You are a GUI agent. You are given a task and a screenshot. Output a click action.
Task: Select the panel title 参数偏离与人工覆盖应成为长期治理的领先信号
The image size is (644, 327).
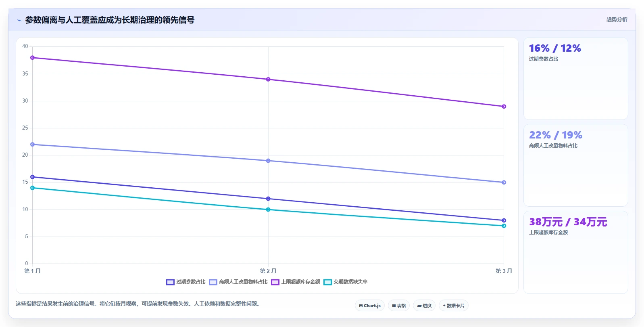click(x=110, y=20)
